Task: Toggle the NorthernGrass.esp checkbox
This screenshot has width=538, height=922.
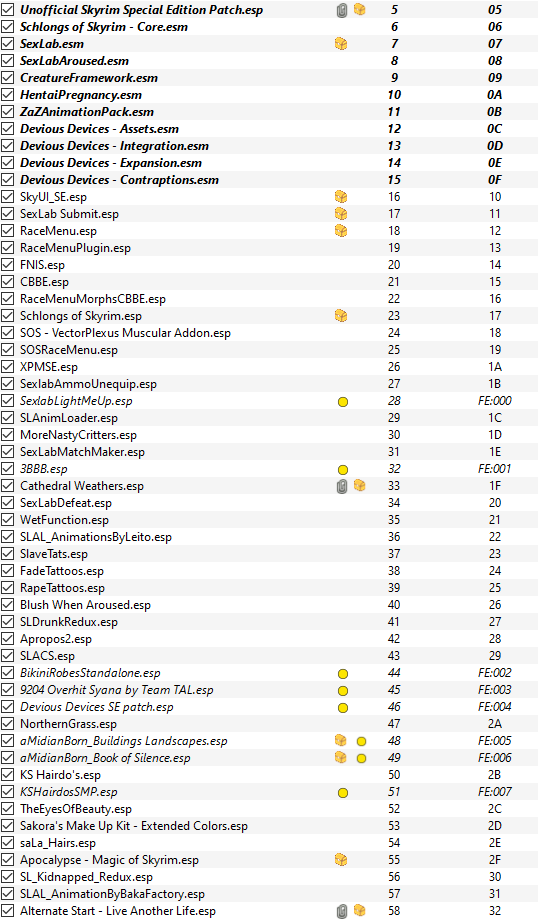Action: 8,724
